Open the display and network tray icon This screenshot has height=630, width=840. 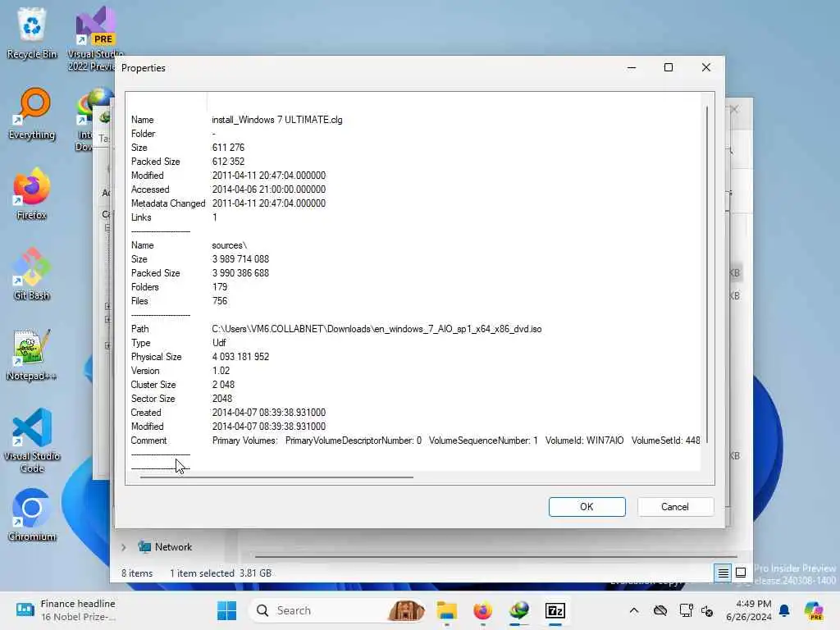click(x=686, y=610)
